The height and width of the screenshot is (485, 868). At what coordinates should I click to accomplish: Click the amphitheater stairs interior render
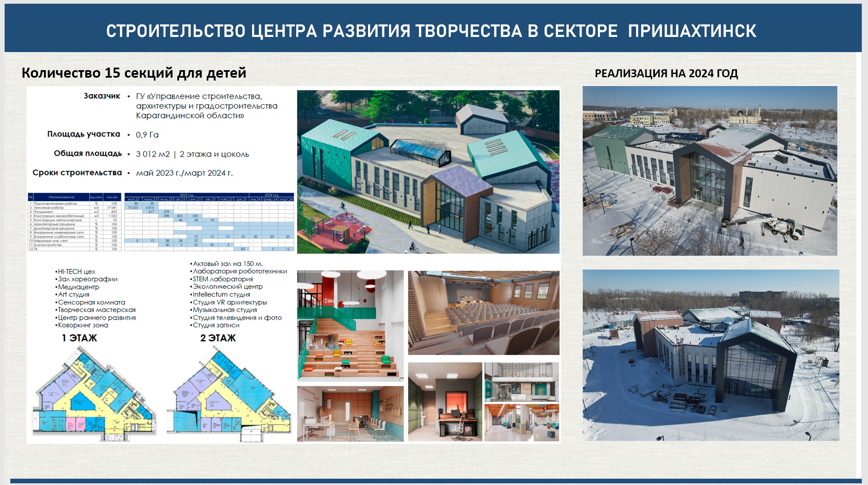pyautogui.click(x=350, y=325)
